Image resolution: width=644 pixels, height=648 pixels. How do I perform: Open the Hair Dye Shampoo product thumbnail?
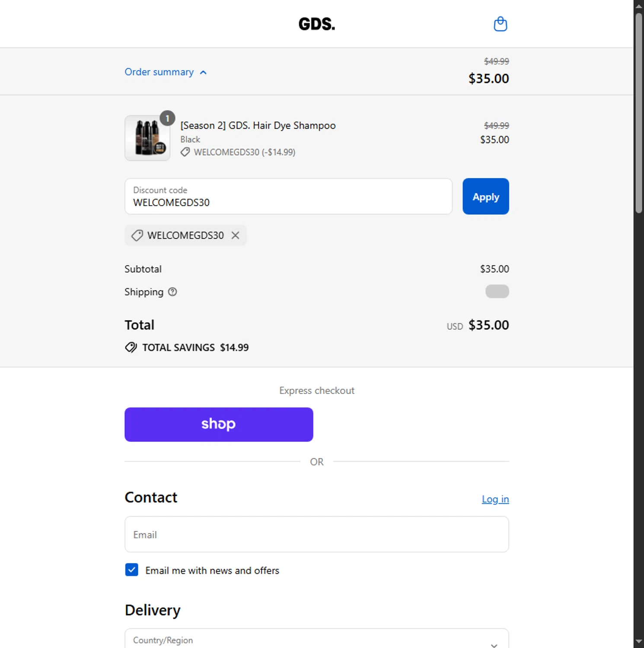point(147,138)
